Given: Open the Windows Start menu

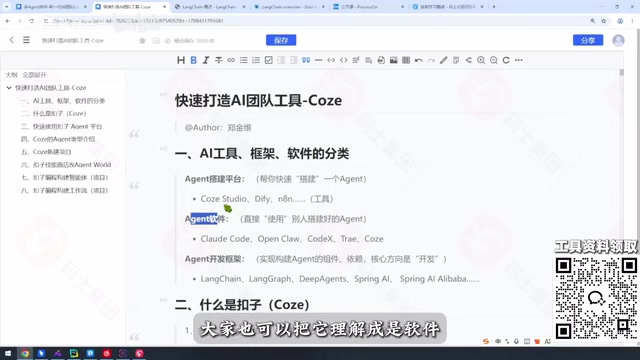Looking at the screenshot, I should coord(8,353).
